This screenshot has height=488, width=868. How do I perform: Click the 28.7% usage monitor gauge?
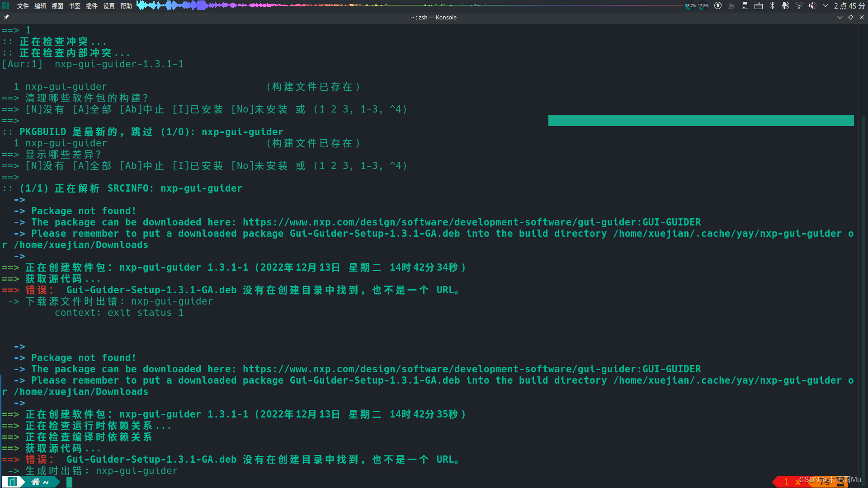click(x=690, y=6)
